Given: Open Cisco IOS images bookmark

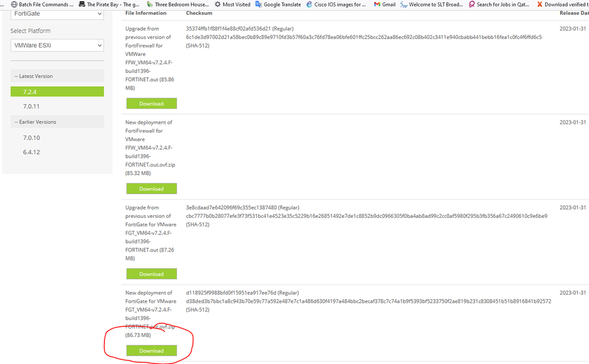Looking at the screenshot, I should pyautogui.click(x=336, y=5).
